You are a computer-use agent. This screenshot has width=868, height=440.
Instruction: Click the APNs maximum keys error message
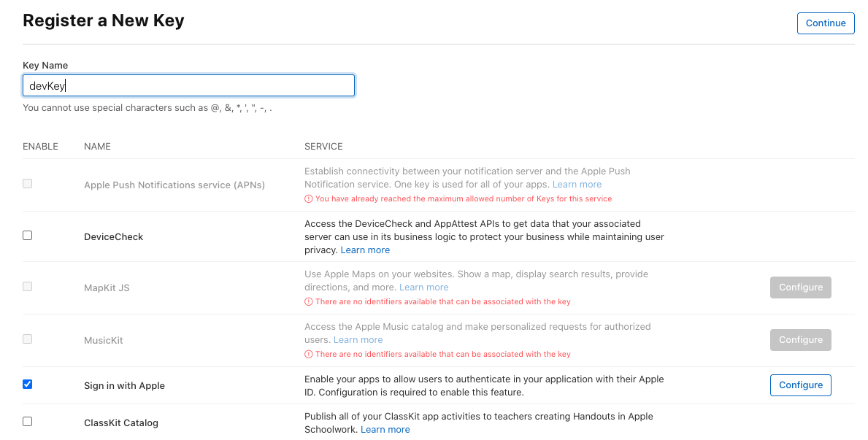point(464,198)
